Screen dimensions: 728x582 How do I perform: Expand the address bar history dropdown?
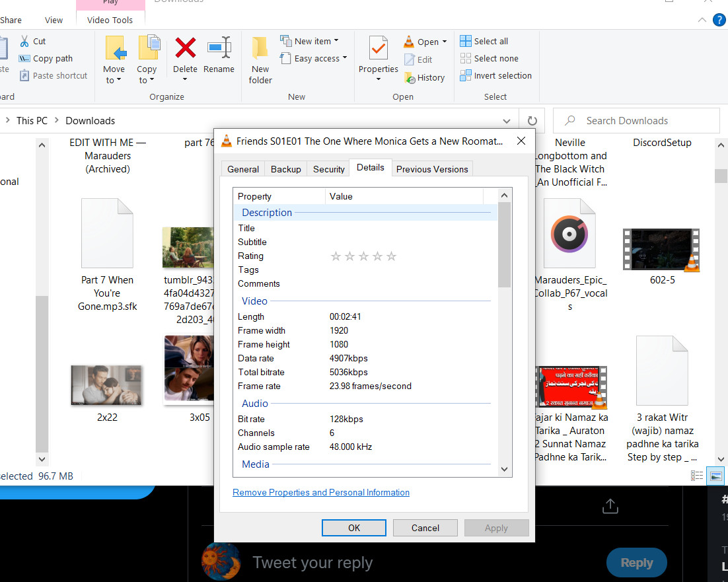coord(507,121)
